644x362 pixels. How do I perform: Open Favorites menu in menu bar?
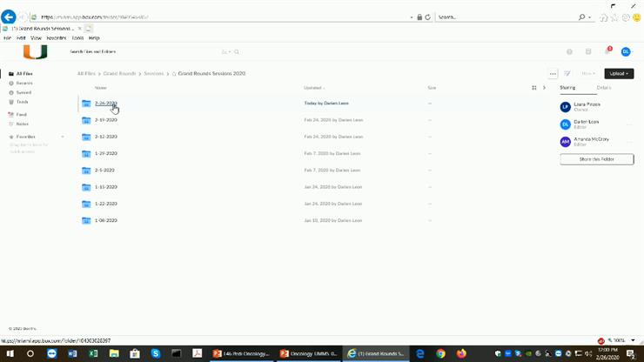(x=57, y=37)
